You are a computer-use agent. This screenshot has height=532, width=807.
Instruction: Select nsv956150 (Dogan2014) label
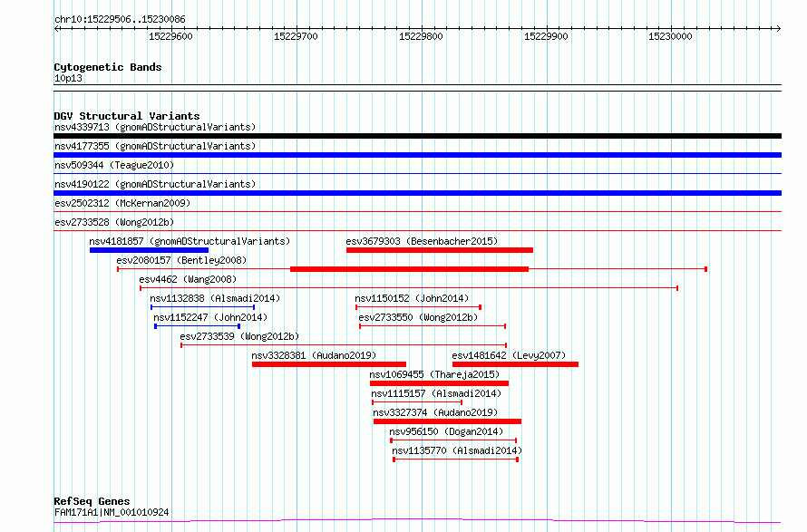446,431
